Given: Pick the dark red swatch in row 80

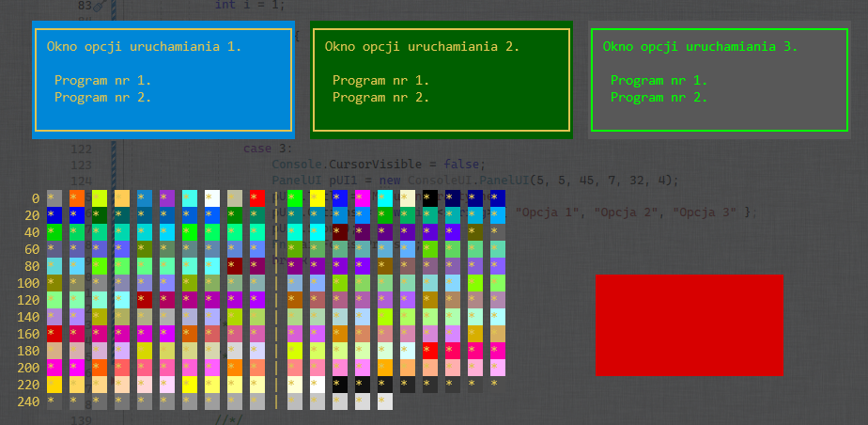Looking at the screenshot, I should pos(235,266).
